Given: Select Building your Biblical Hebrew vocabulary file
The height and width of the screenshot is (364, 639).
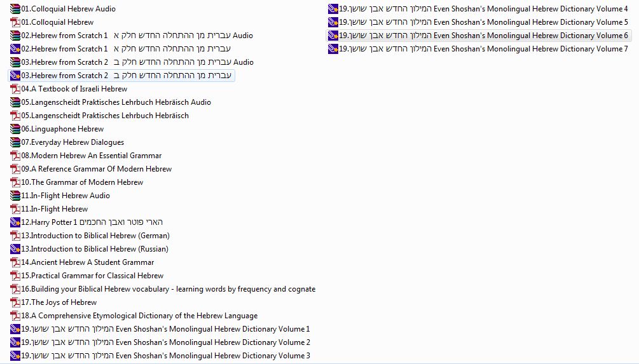Looking at the screenshot, I should click(168, 289).
